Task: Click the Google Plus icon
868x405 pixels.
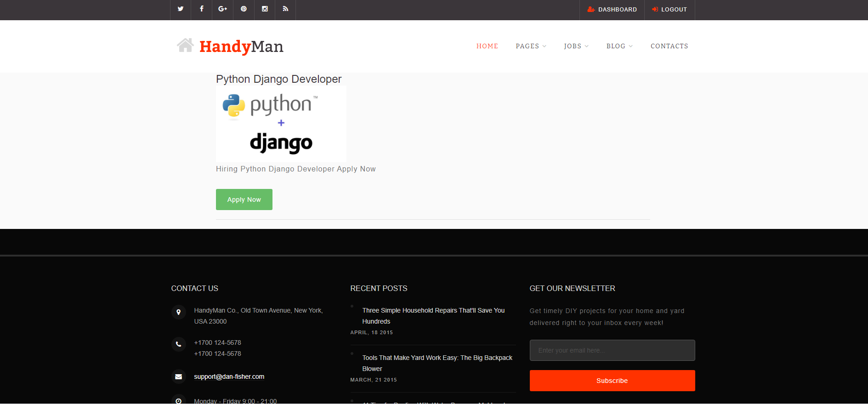Action: coord(223,9)
